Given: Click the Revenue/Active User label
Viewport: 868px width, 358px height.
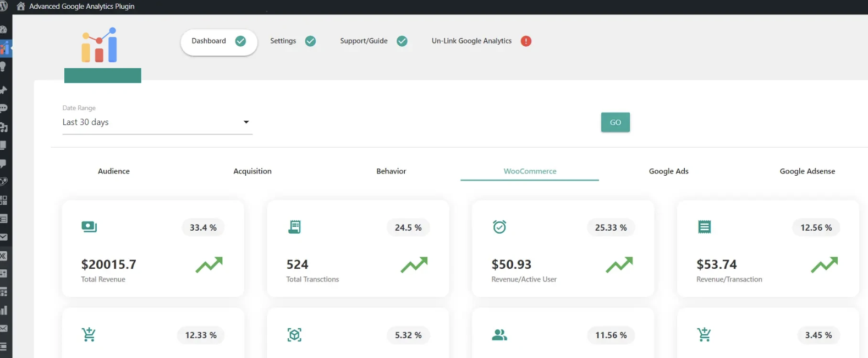Looking at the screenshot, I should (524, 279).
